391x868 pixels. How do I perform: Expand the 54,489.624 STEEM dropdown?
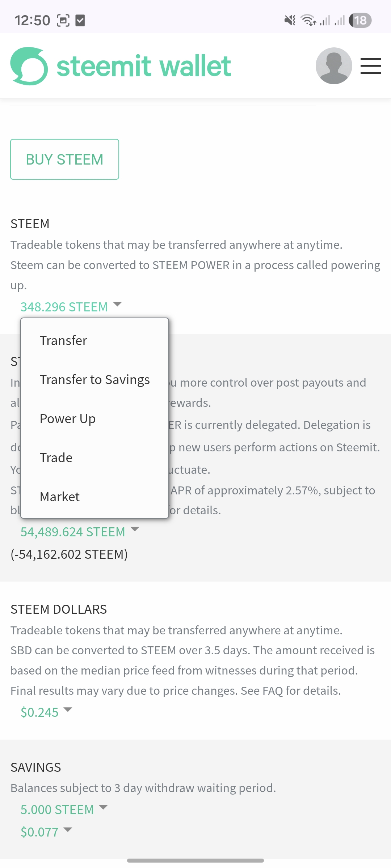coord(80,532)
